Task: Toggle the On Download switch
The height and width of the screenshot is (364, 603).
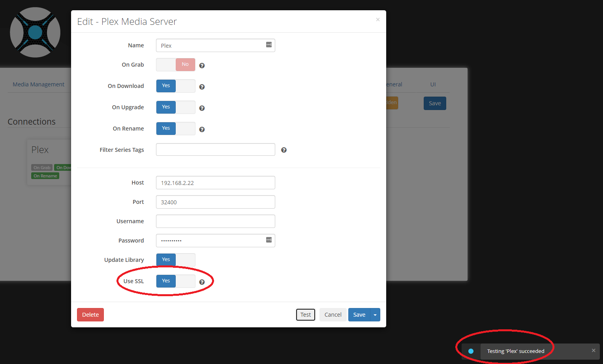Action: [x=176, y=86]
